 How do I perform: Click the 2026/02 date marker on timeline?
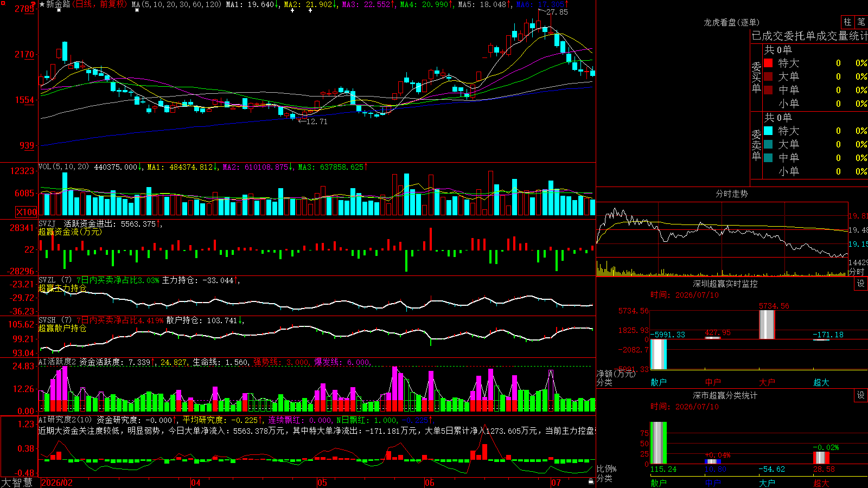tap(57, 483)
